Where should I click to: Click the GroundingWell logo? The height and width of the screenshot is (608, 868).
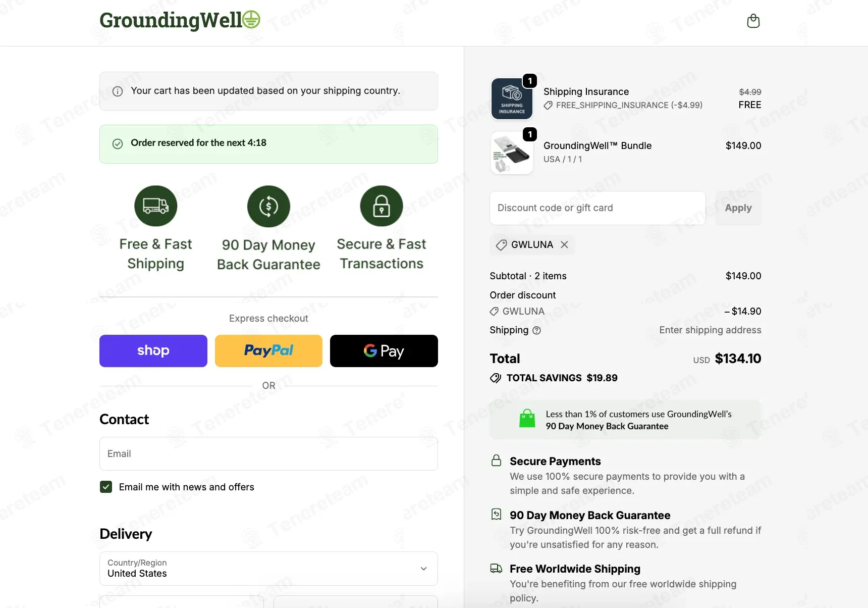(x=180, y=20)
